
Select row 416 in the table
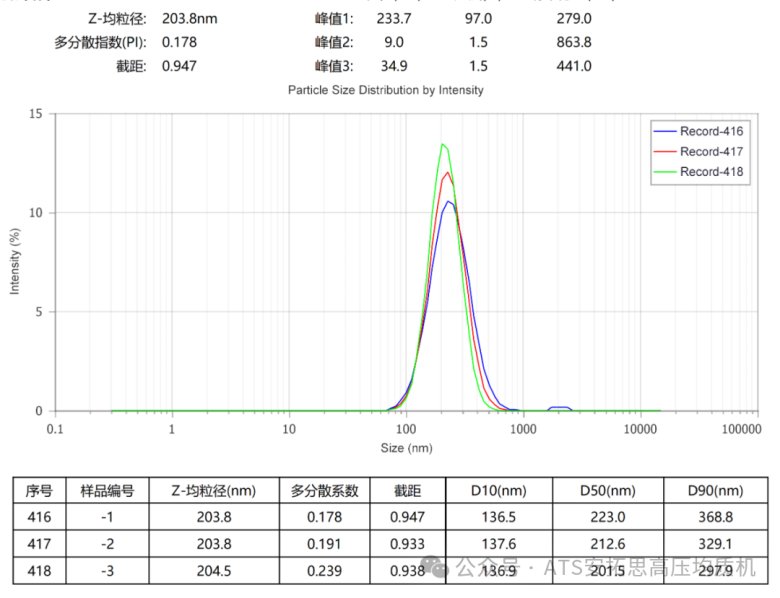click(x=39, y=517)
